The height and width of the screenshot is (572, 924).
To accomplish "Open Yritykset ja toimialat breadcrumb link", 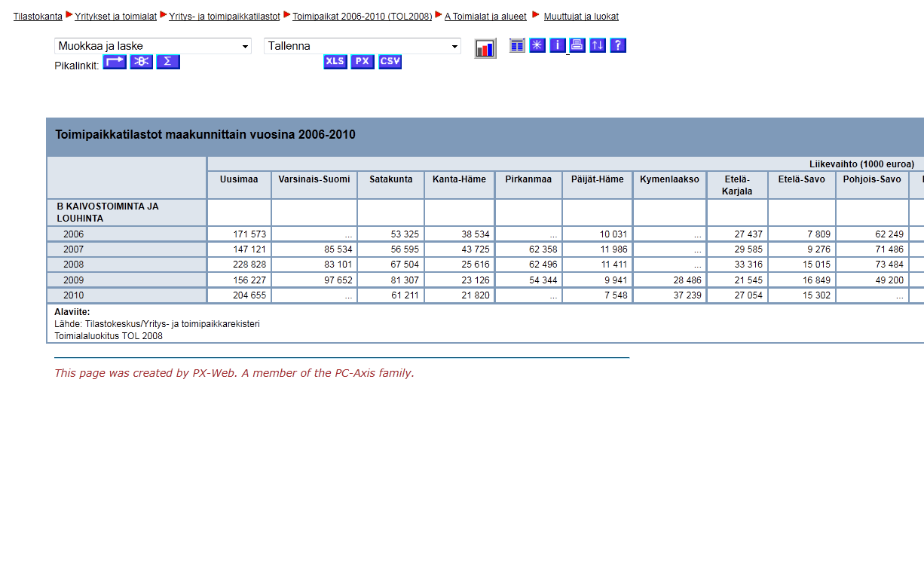I will tap(115, 17).
